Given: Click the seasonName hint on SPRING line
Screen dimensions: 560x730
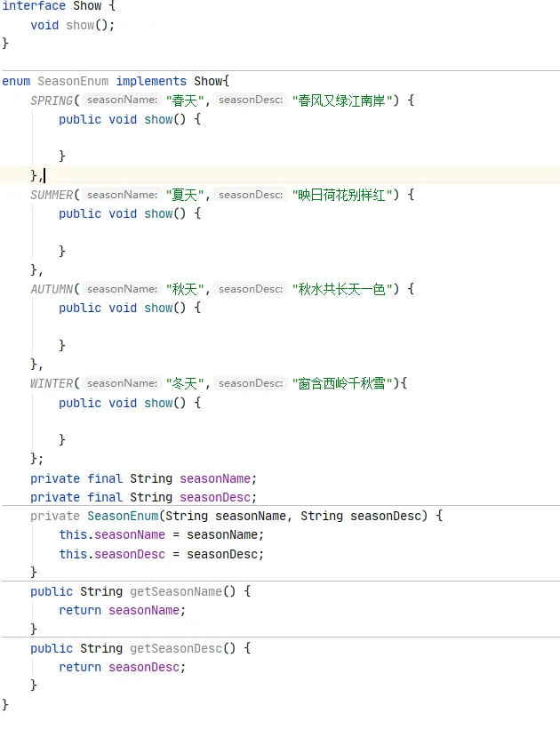Looking at the screenshot, I should [122, 100].
